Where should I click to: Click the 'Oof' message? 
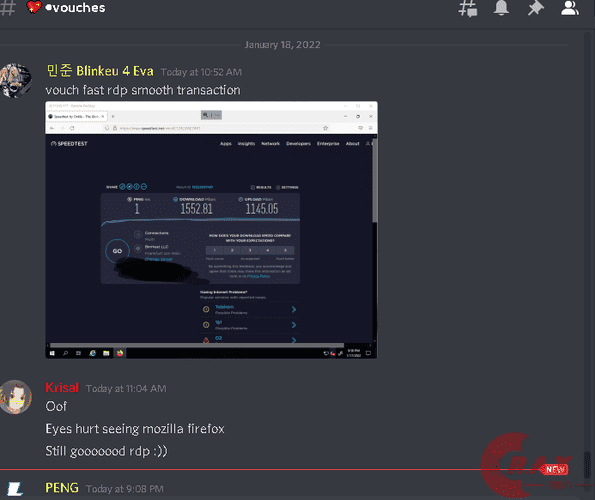(x=56, y=406)
